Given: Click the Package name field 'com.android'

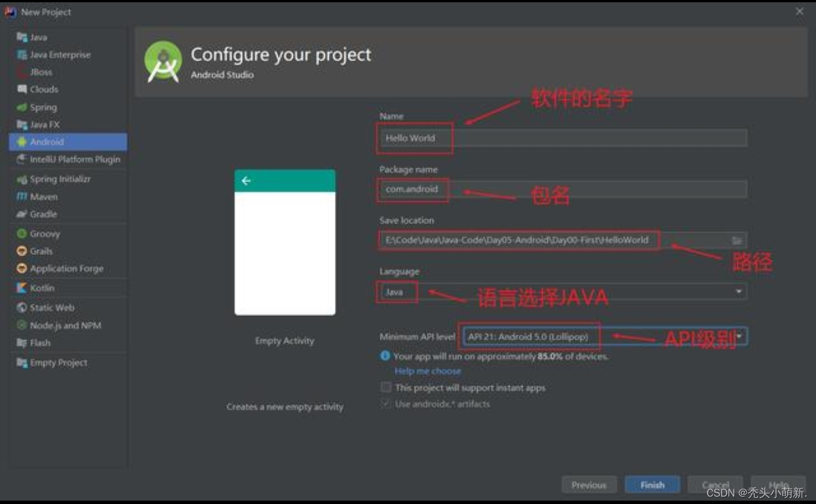Looking at the screenshot, I should [x=563, y=189].
